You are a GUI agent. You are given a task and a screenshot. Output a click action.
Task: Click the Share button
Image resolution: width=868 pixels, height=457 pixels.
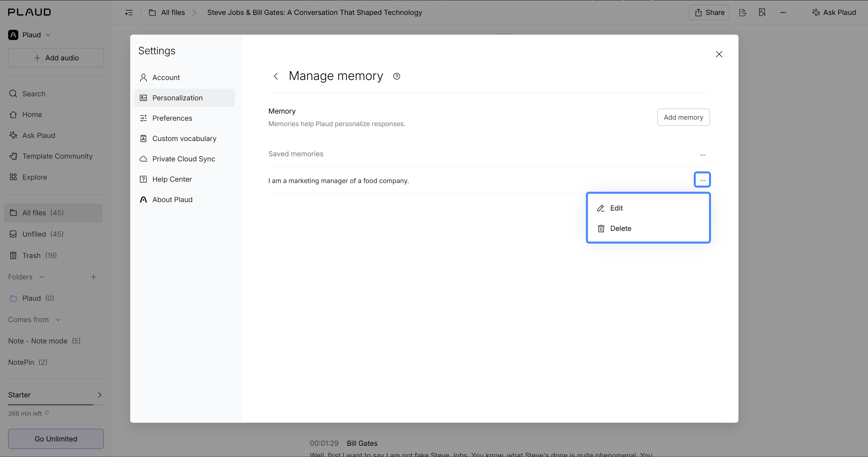(x=709, y=13)
